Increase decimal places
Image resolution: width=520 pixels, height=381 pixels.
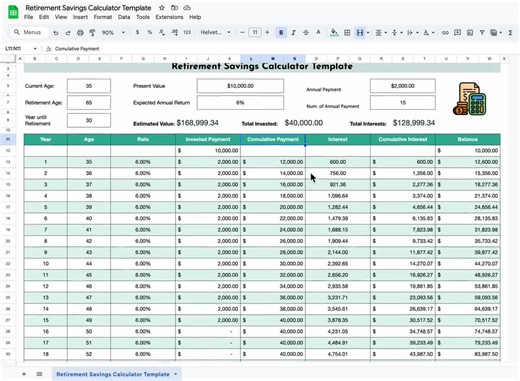(x=174, y=32)
